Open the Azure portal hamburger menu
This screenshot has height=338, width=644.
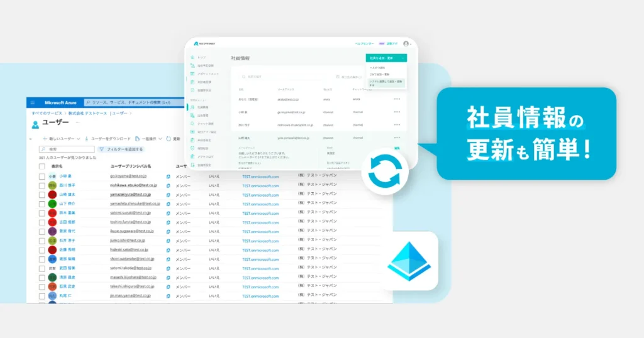tap(33, 102)
